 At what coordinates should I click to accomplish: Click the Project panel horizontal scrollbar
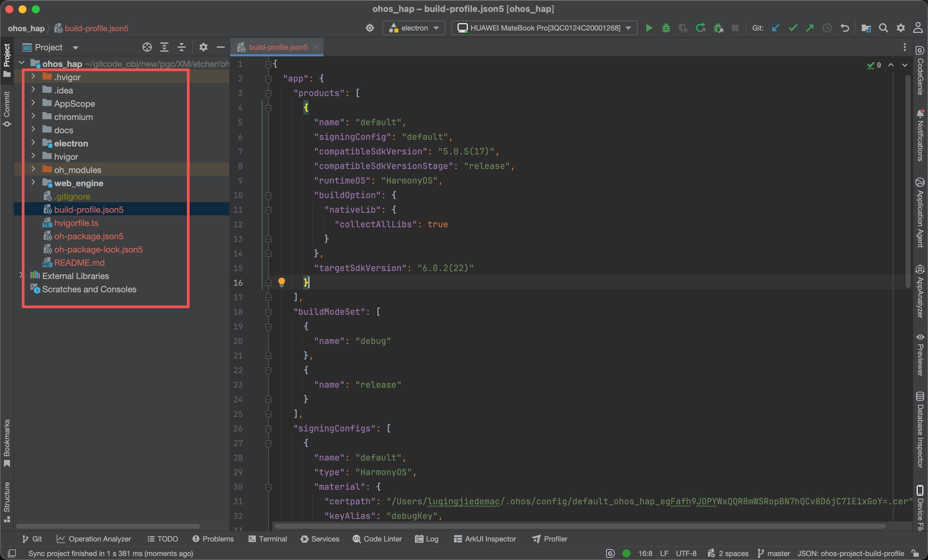108,526
